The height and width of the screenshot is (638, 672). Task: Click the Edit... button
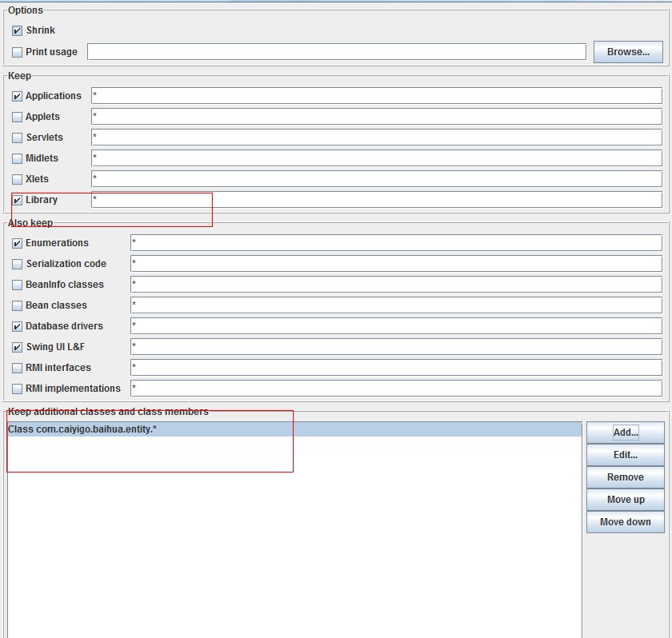(x=626, y=455)
